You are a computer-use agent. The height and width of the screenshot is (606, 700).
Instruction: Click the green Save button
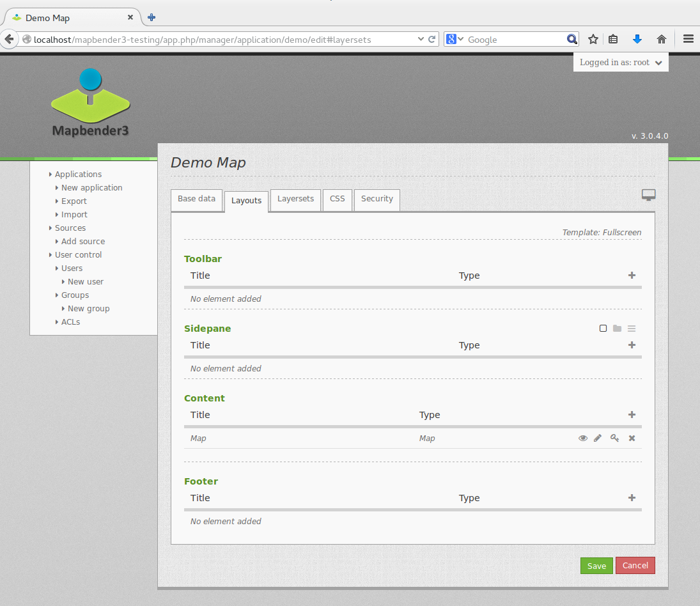click(596, 566)
